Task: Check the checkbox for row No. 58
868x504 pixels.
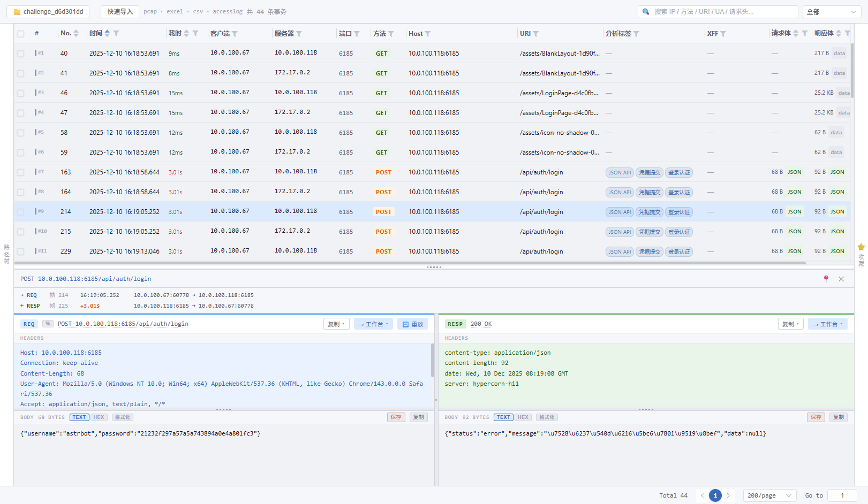Action: tap(20, 133)
